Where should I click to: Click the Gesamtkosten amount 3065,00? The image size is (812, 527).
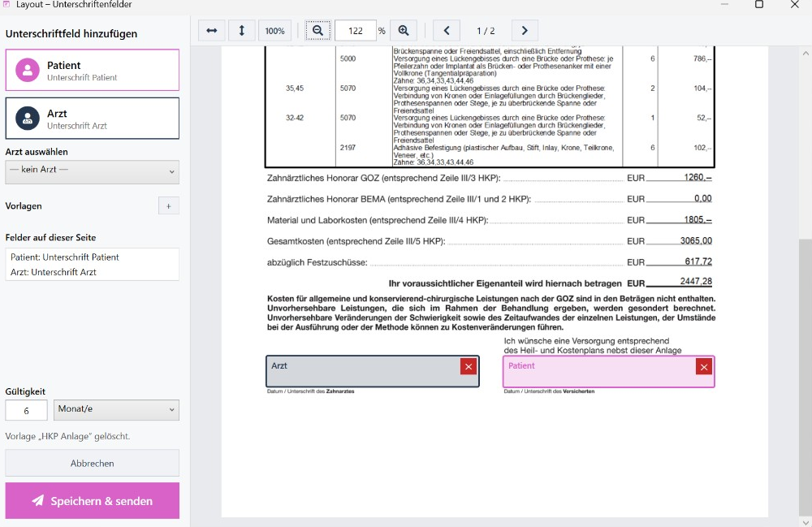tap(696, 240)
